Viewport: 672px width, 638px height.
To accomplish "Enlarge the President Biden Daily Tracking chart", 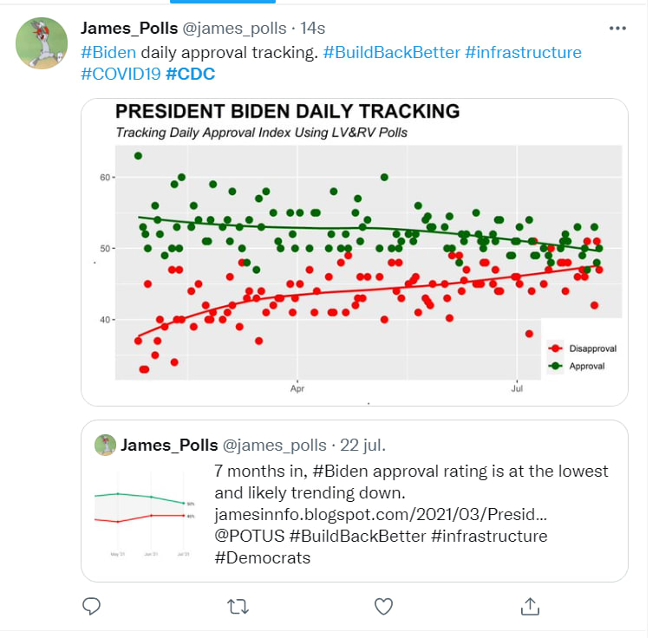I will [x=354, y=251].
